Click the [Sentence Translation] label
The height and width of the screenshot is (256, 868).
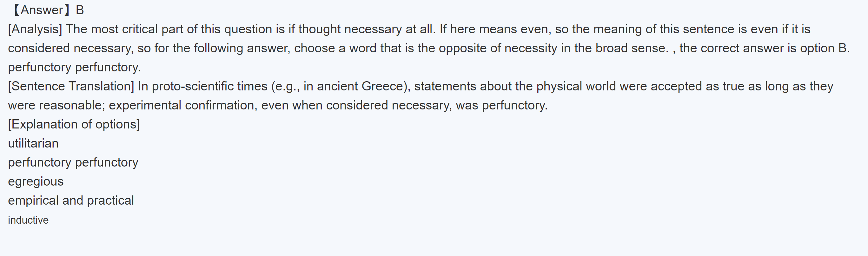(71, 86)
